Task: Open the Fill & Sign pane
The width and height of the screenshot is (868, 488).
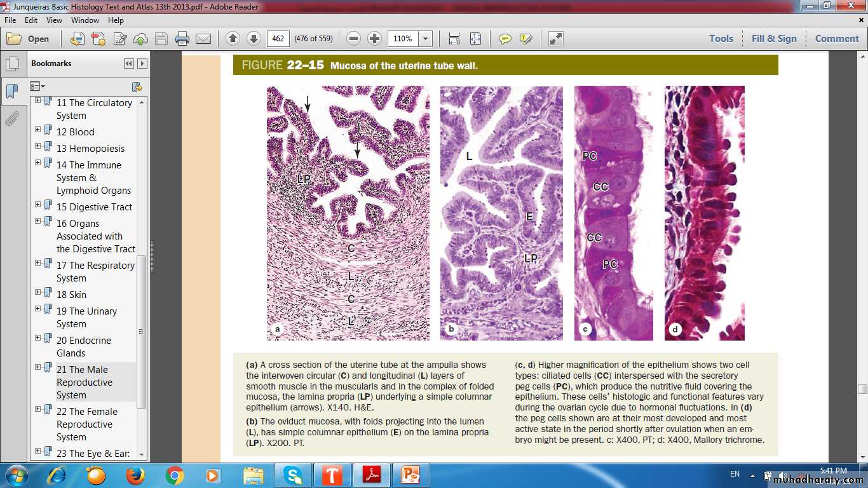Action: click(x=773, y=38)
